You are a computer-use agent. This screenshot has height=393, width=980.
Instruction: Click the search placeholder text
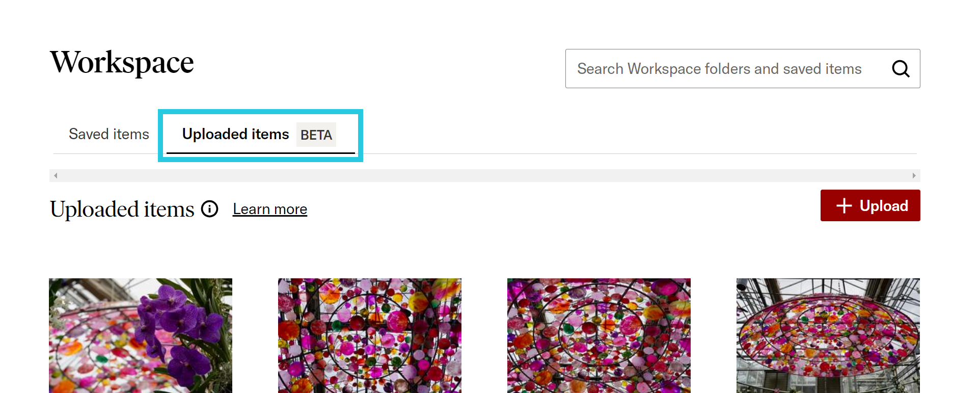[x=719, y=69]
